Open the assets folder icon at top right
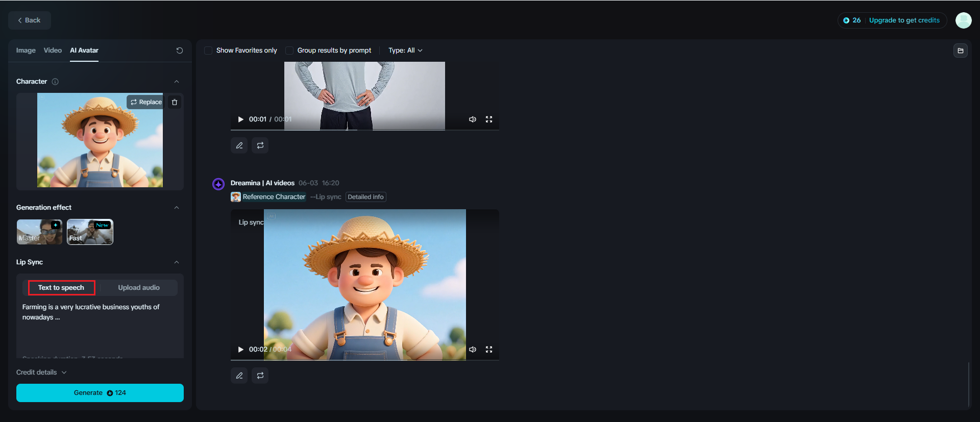This screenshot has width=980, height=422. pos(960,51)
